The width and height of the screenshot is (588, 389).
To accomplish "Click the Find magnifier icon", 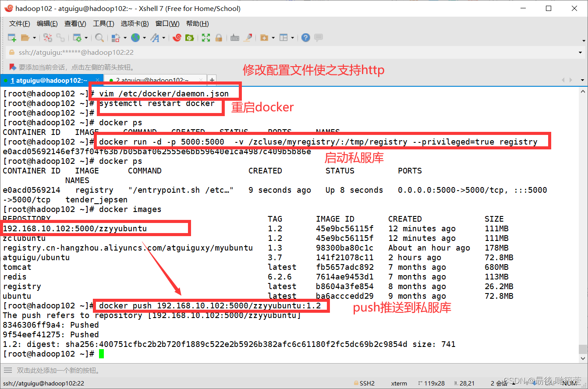I will click(x=99, y=38).
